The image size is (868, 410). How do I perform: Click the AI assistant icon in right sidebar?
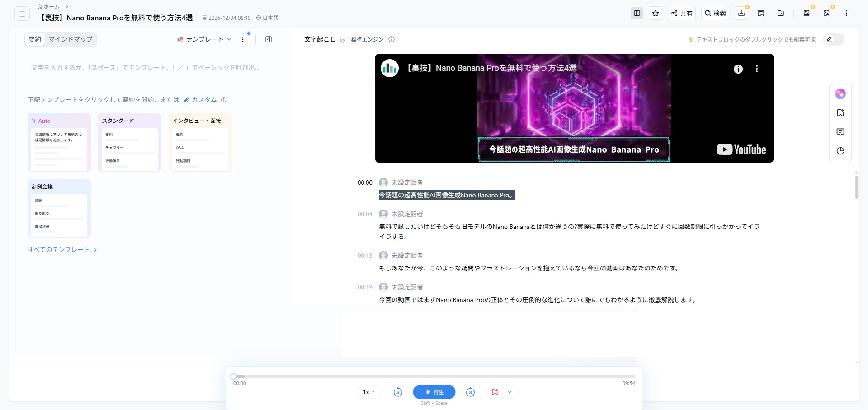point(840,94)
